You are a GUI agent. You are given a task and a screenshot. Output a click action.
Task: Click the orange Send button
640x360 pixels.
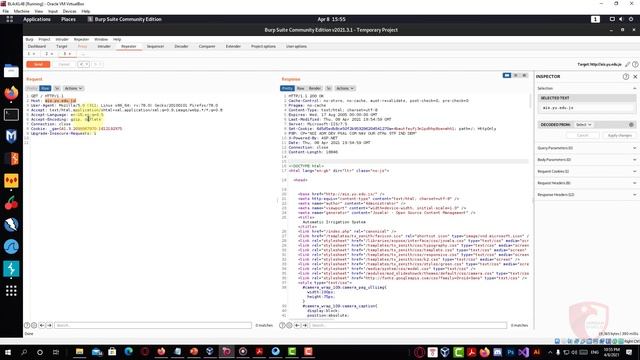[x=38, y=64]
